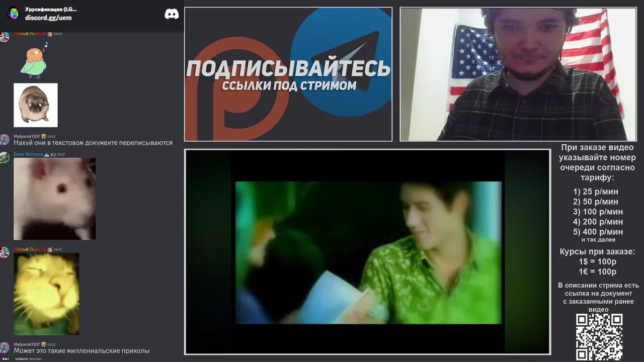Viewport: 644px width, 362px height.
Task: Open the singing bird sticker
Action: [34, 60]
